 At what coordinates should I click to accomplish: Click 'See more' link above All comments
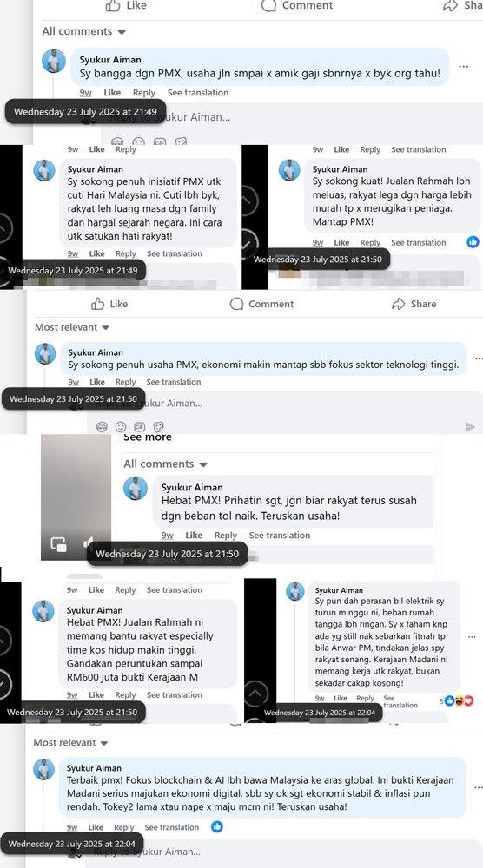(148, 437)
